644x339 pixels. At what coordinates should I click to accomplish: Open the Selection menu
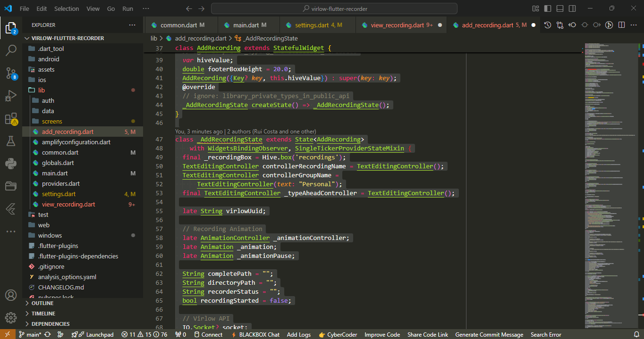pyautogui.click(x=67, y=8)
